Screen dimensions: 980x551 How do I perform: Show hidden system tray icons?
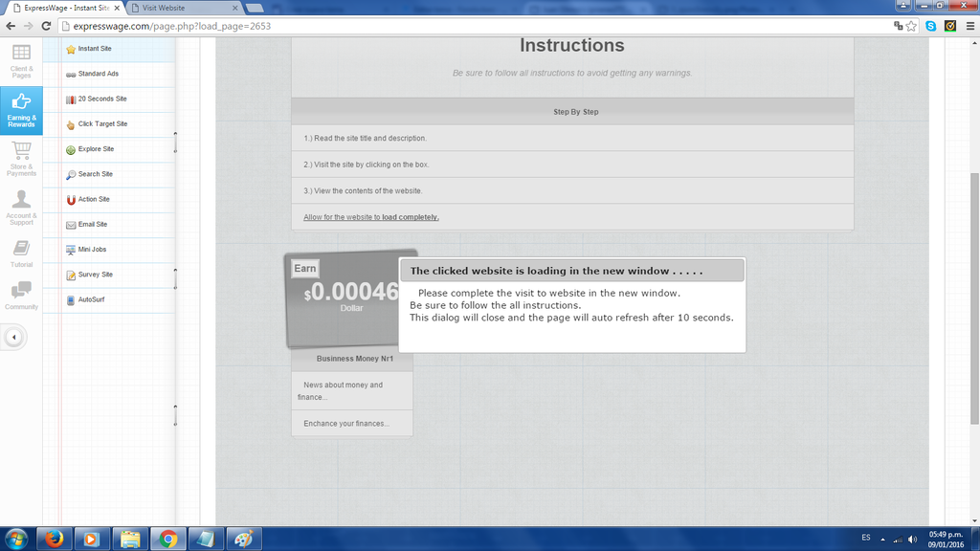pyautogui.click(x=882, y=539)
